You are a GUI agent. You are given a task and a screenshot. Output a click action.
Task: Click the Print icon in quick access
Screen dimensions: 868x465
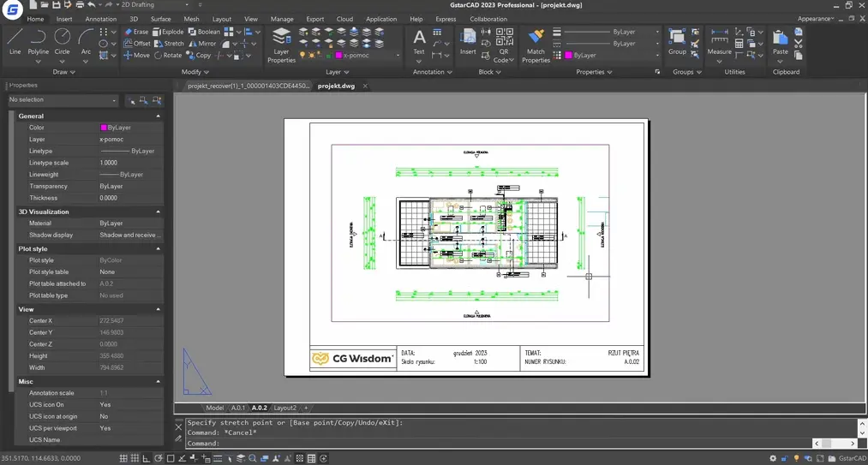pyautogui.click(x=79, y=5)
